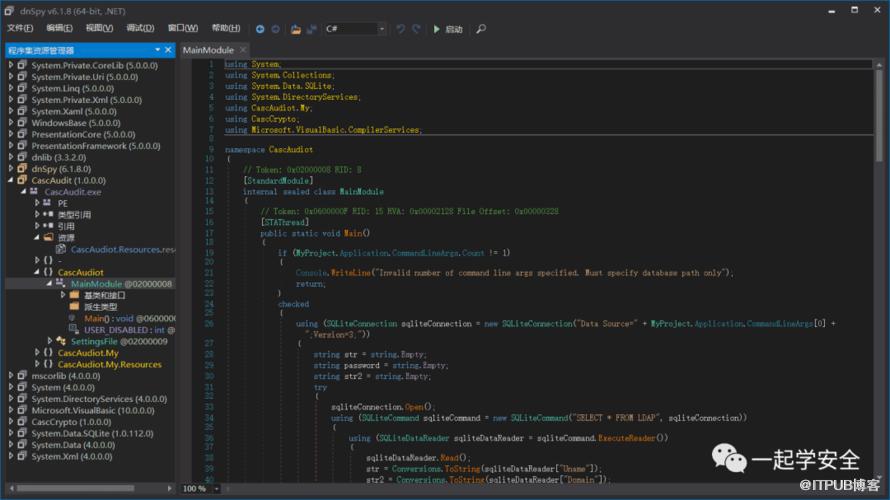Open the 视图(V) menu

tap(99, 28)
